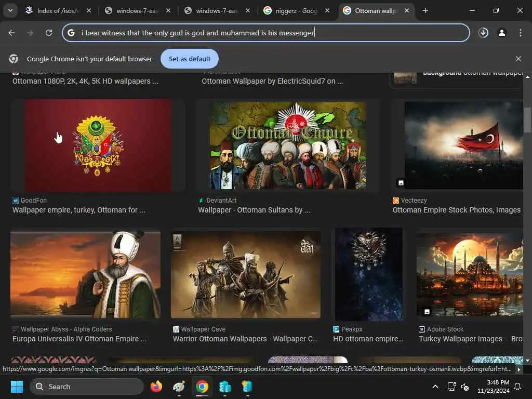Open the sultan at sunset thumbnail

tap(85, 274)
